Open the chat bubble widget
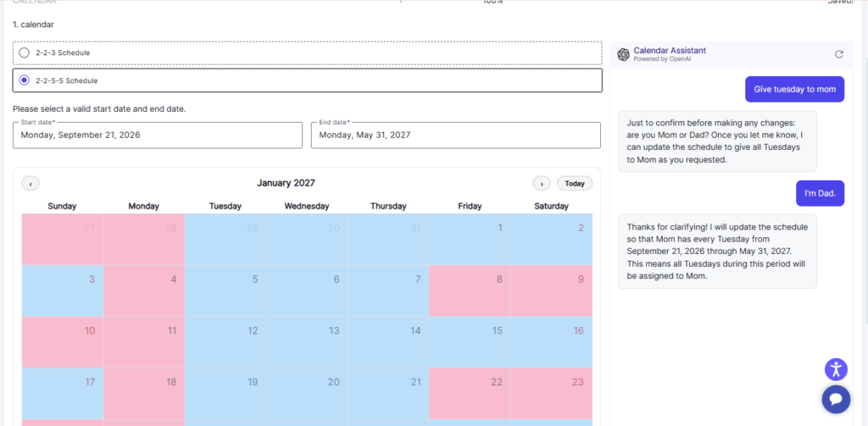The width and height of the screenshot is (868, 426). [x=836, y=400]
